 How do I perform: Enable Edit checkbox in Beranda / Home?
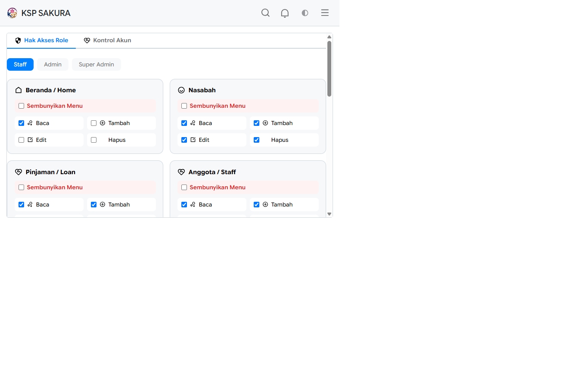[21, 140]
